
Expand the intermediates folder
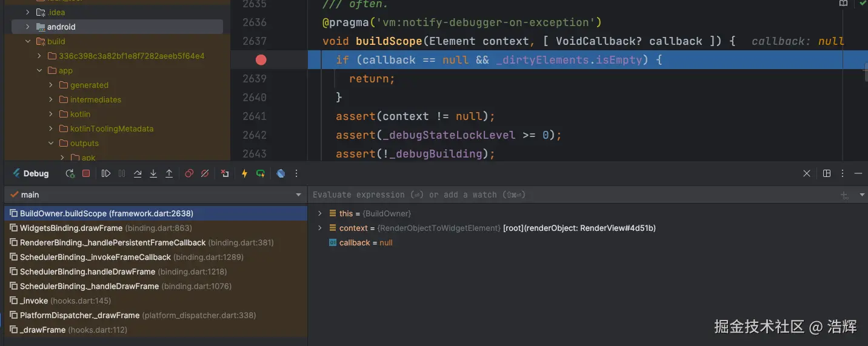51,99
